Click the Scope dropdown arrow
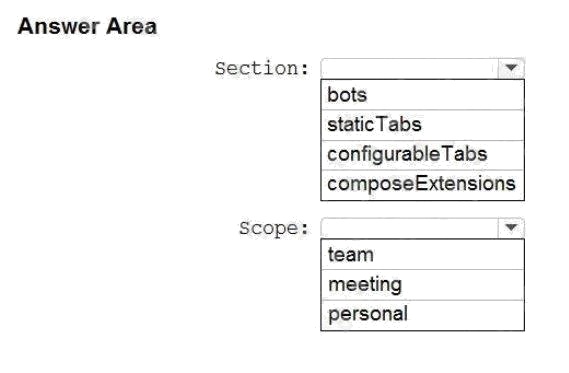Viewport: 569px width, 373px height. 511,228
